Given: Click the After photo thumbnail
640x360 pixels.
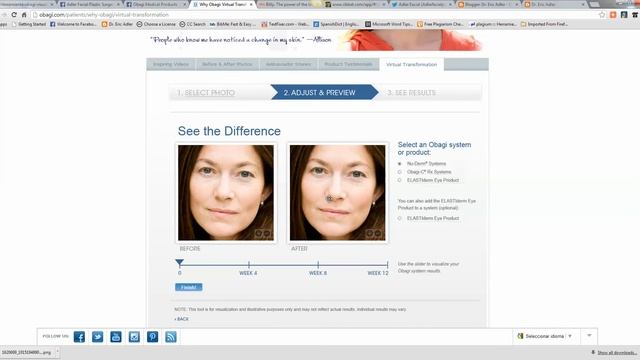Looking at the screenshot, I should coord(337,192).
